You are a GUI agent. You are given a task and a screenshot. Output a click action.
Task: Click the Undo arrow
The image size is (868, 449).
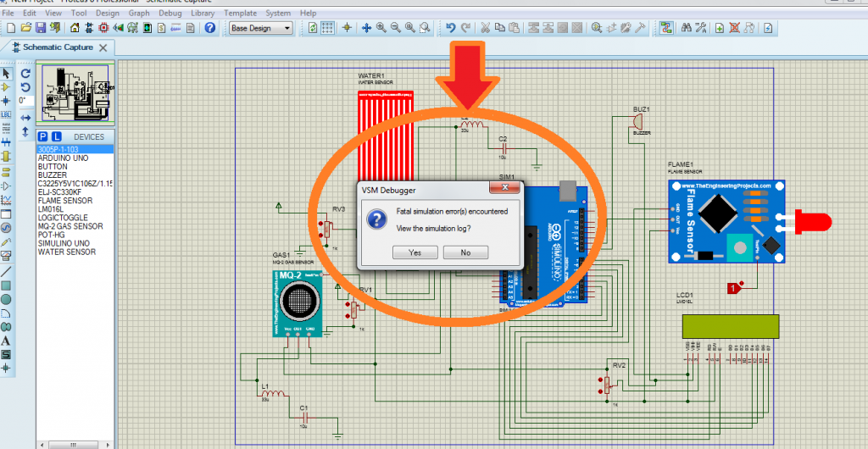(x=451, y=28)
